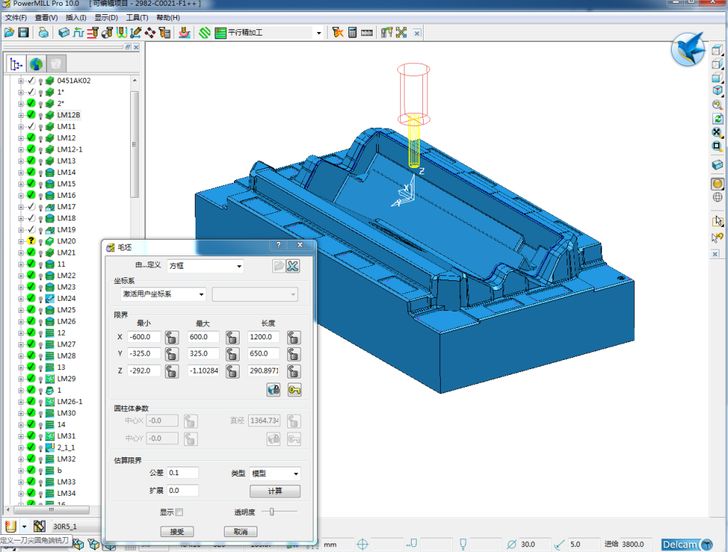Click the 接受 button

pos(177,532)
